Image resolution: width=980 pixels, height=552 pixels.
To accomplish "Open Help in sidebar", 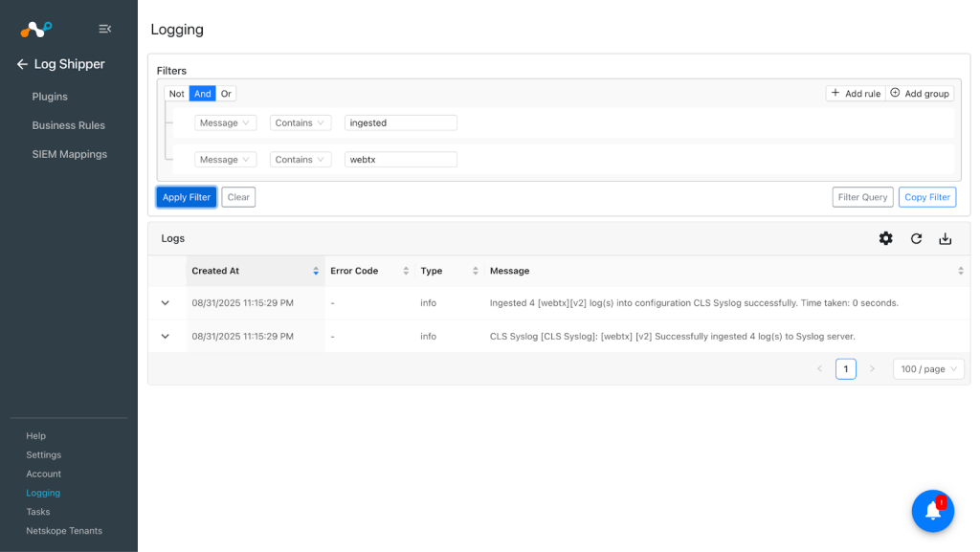I will point(35,436).
